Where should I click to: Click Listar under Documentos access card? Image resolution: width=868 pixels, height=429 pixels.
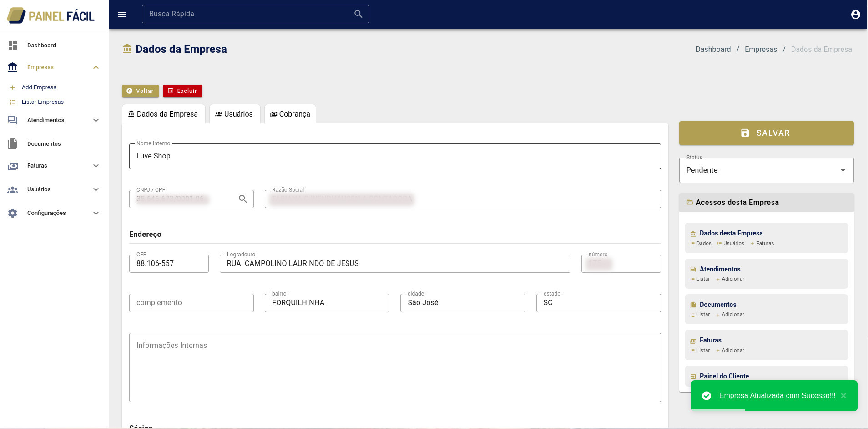coord(703,315)
